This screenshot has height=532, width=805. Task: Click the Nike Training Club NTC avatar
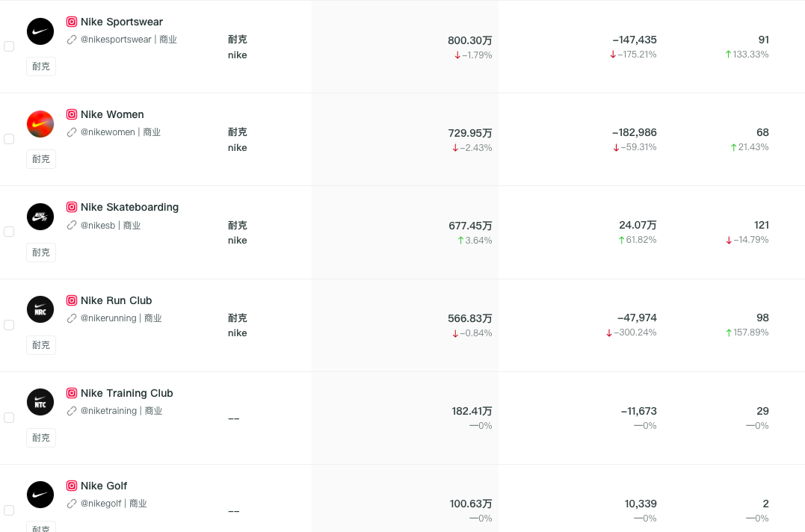40,402
